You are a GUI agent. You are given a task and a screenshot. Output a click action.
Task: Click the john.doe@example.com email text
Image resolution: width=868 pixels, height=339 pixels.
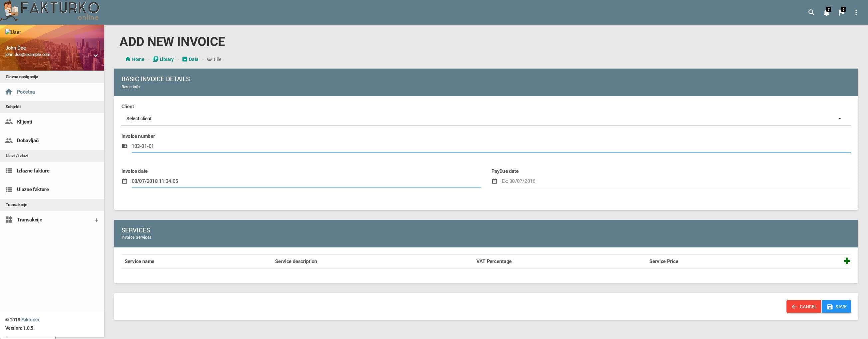pos(28,55)
